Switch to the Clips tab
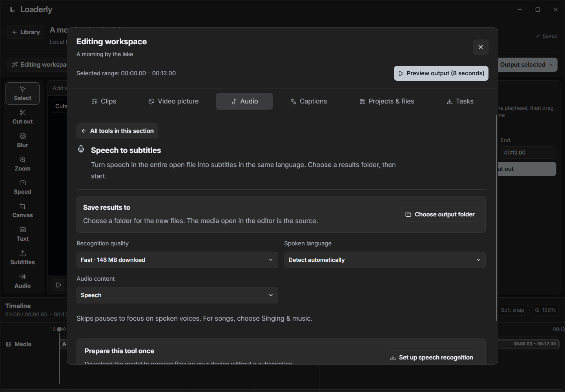565x392 pixels. (x=104, y=101)
